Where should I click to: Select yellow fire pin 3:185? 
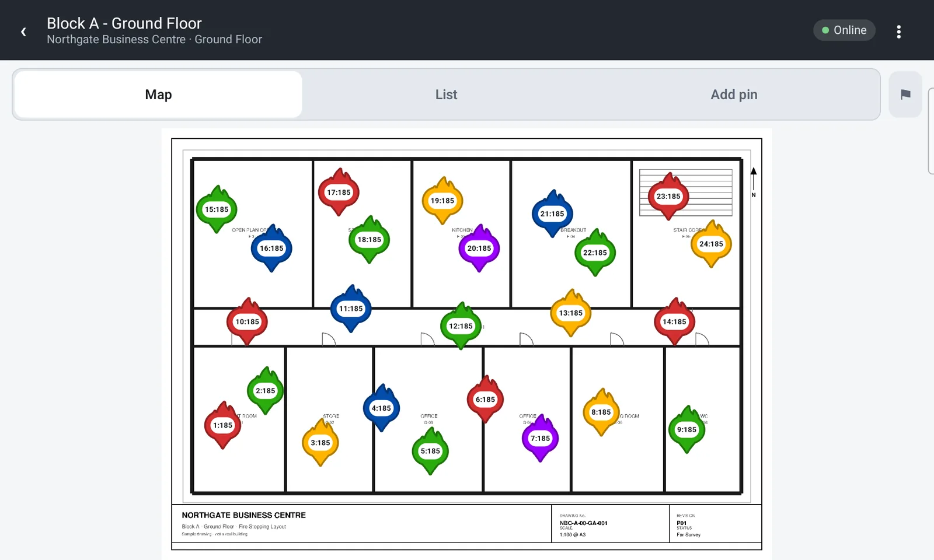(320, 443)
